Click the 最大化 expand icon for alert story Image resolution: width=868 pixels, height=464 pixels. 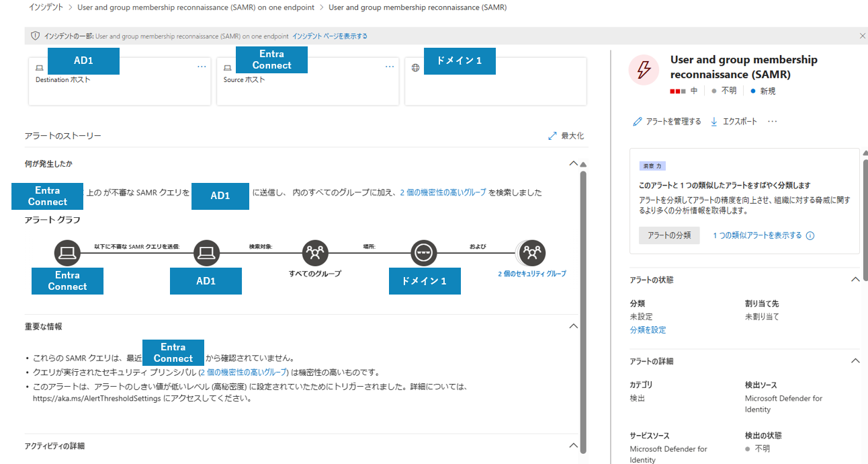(552, 135)
